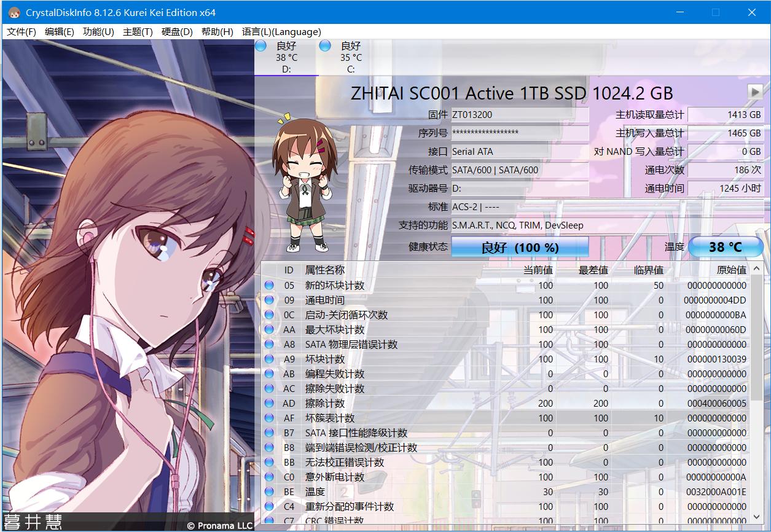Click raw value 000000130039 in 坏块计数 row
The image size is (771, 532).
(x=717, y=359)
